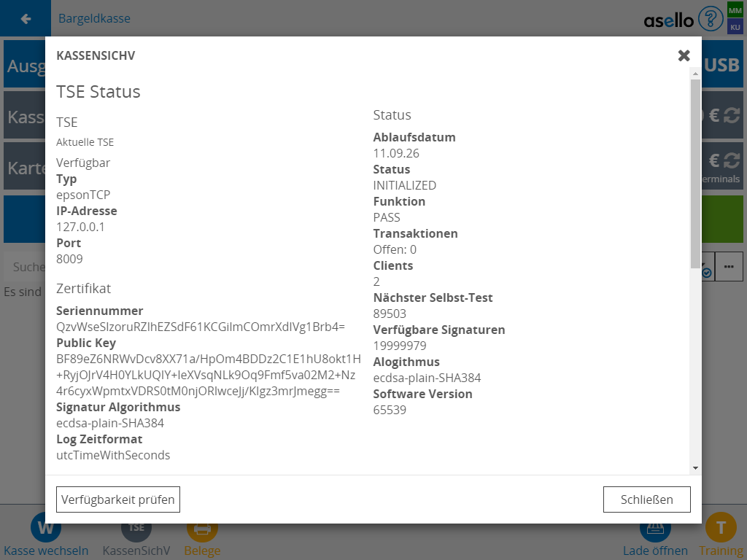Open KassenSichV from the bottom bar
Viewport: 747px width, 560px height.
click(x=136, y=528)
